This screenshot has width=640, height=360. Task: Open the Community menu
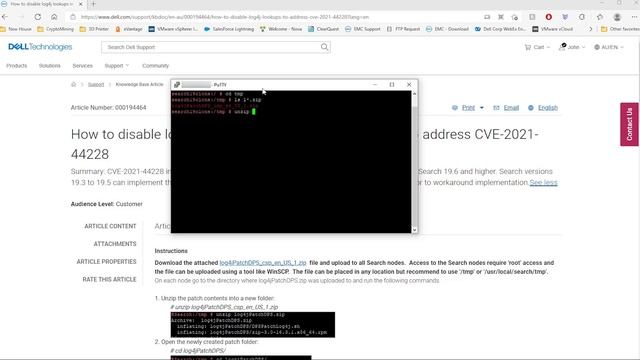(156, 66)
